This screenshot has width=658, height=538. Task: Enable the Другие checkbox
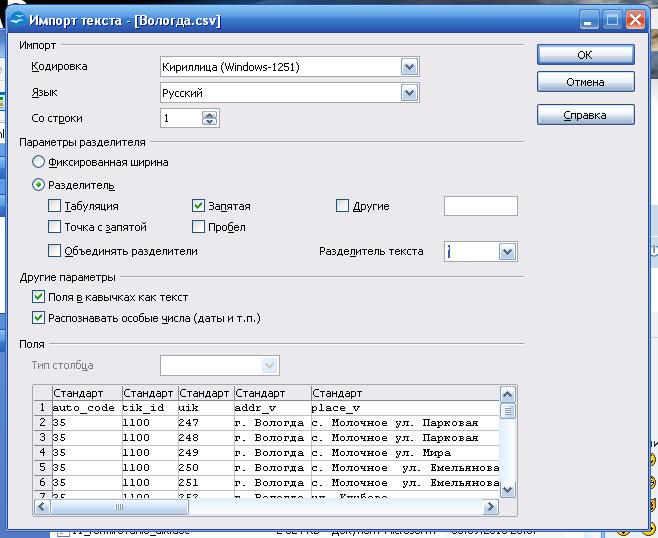click(x=342, y=206)
